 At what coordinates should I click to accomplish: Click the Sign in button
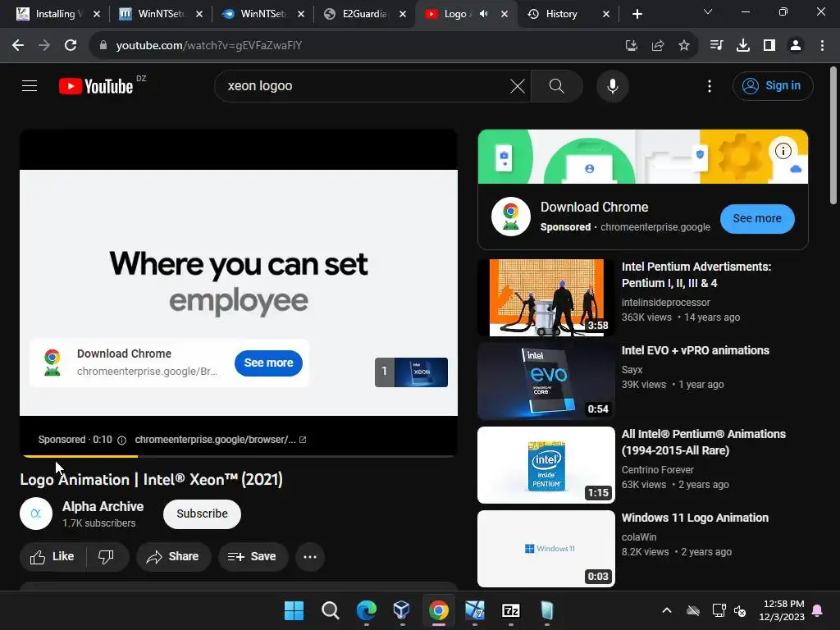(773, 85)
